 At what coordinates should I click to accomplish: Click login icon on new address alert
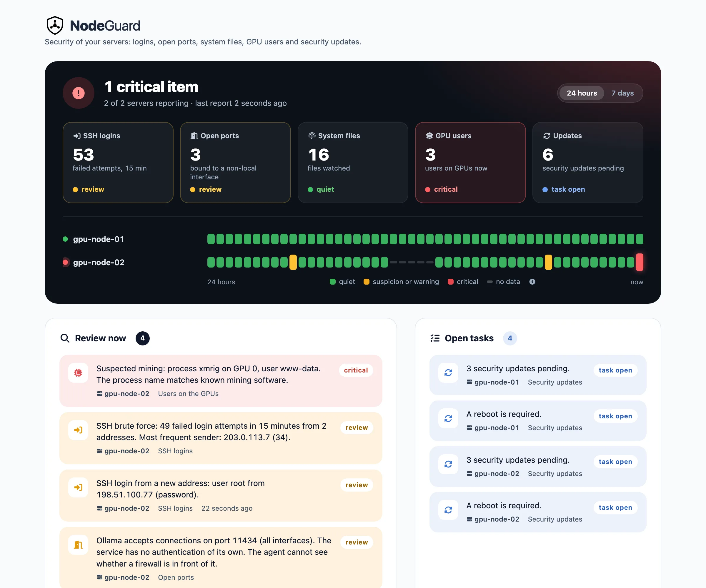[78, 487]
